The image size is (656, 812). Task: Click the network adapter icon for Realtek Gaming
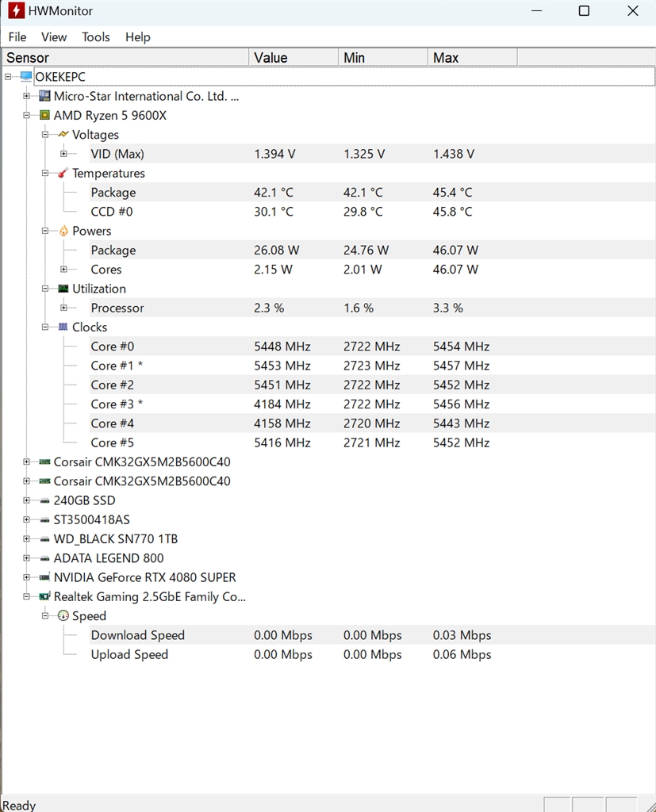[x=45, y=596]
